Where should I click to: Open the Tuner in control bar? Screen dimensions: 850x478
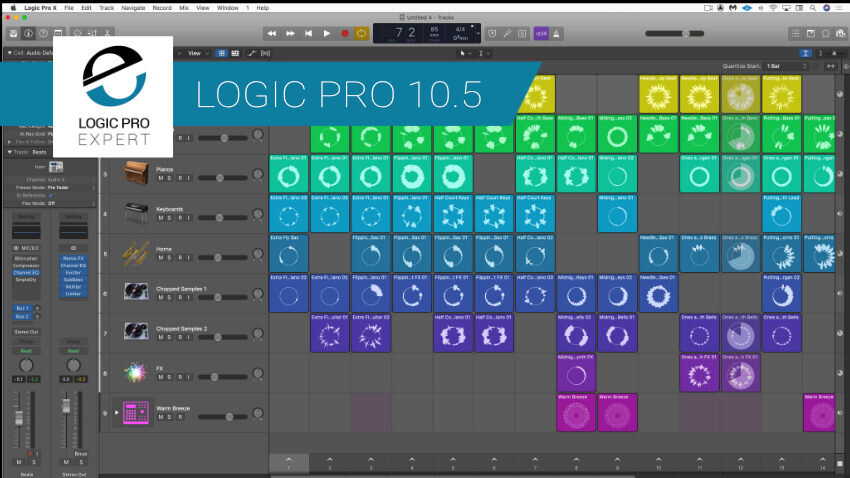[507, 34]
